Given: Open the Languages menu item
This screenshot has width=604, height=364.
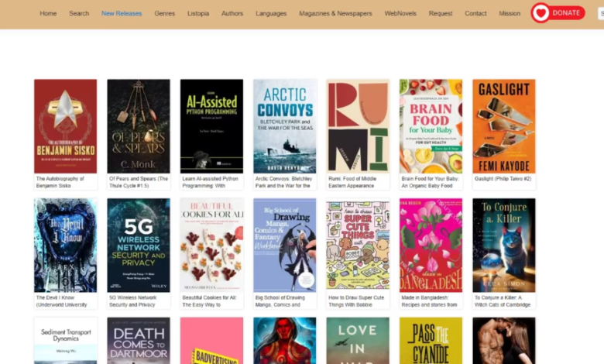Looking at the screenshot, I should (x=271, y=13).
